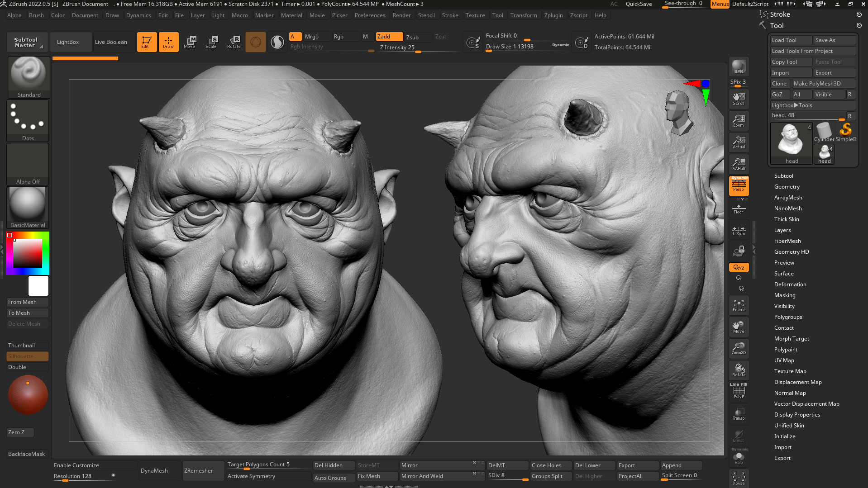This screenshot has width=868, height=488.
Task: Toggle Persp perspective mode
Action: [x=739, y=185]
